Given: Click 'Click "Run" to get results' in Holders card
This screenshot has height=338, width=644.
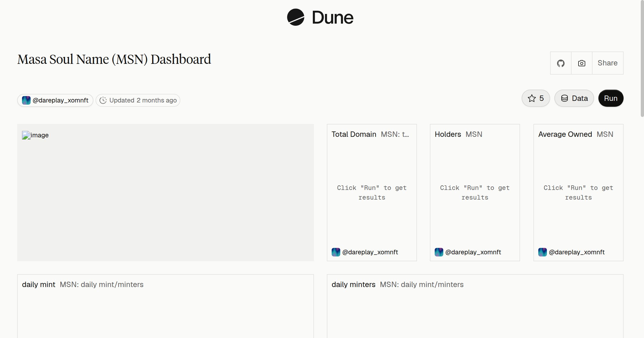Looking at the screenshot, I should click(x=475, y=193).
